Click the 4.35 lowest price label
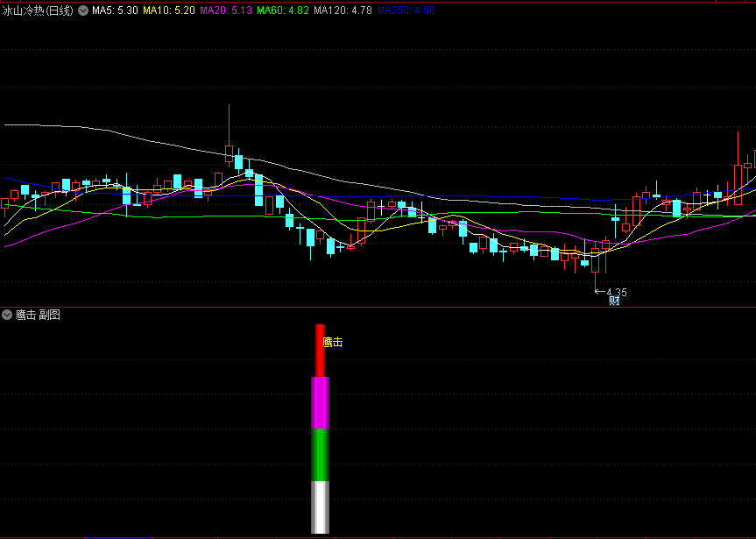Screen dimensions: 756x539 (x=616, y=292)
